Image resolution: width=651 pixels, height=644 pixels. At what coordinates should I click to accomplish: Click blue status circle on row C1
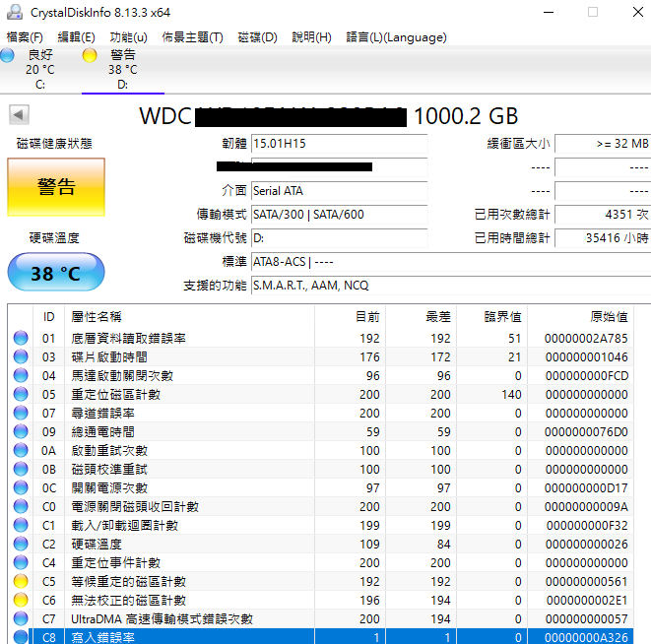pos(21,525)
